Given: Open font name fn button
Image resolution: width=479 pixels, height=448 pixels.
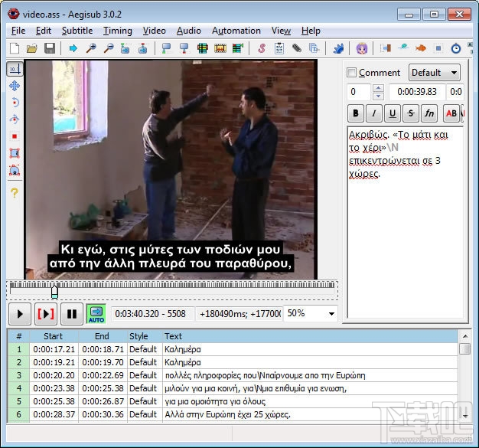Looking at the screenshot, I should click(429, 113).
